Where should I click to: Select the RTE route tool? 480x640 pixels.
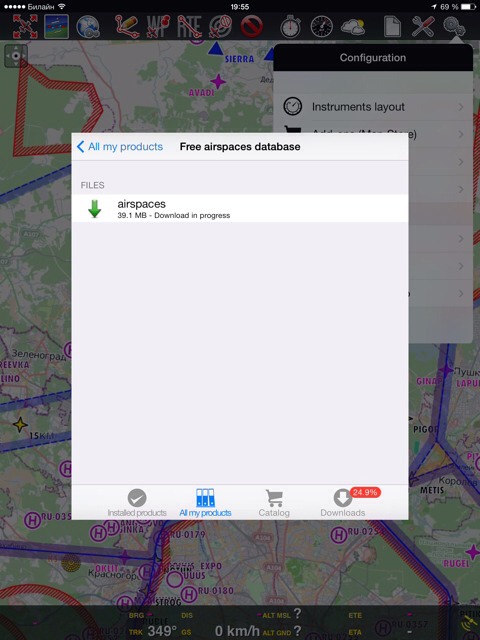pos(189,27)
